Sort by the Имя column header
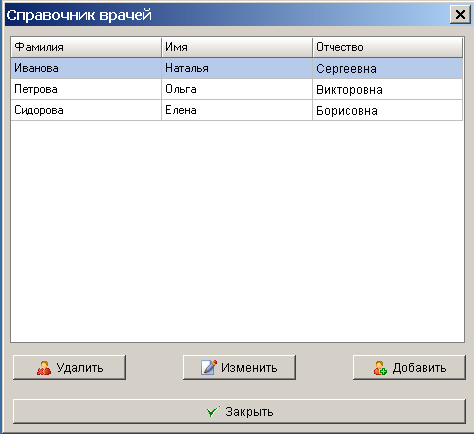The image size is (474, 434). coord(237,47)
